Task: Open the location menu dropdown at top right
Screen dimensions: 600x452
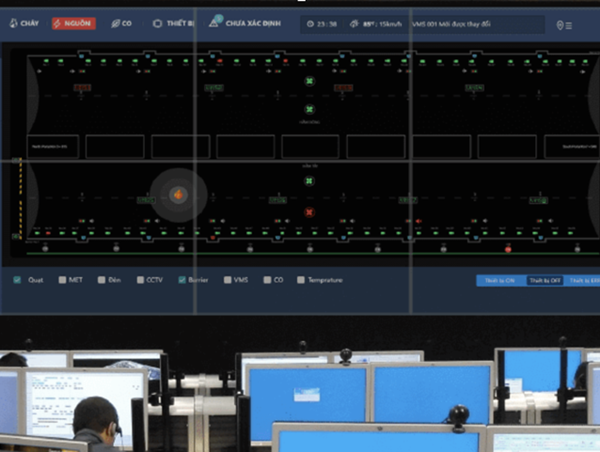Action: (564, 25)
